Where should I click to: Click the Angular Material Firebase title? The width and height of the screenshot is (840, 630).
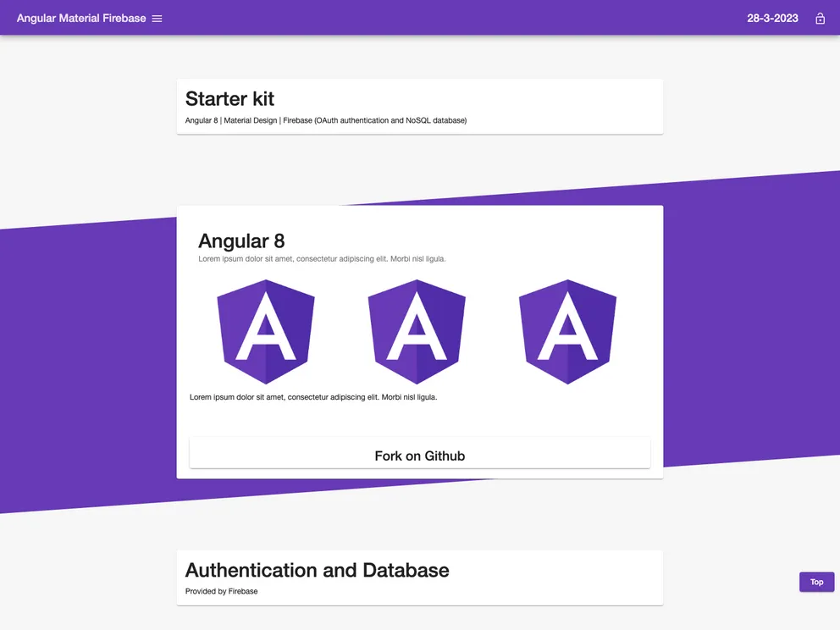click(80, 17)
